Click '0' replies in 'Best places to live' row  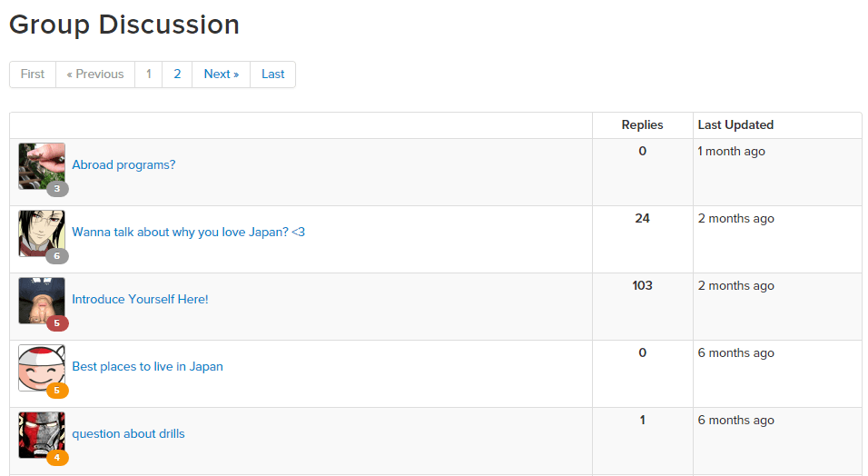(642, 353)
